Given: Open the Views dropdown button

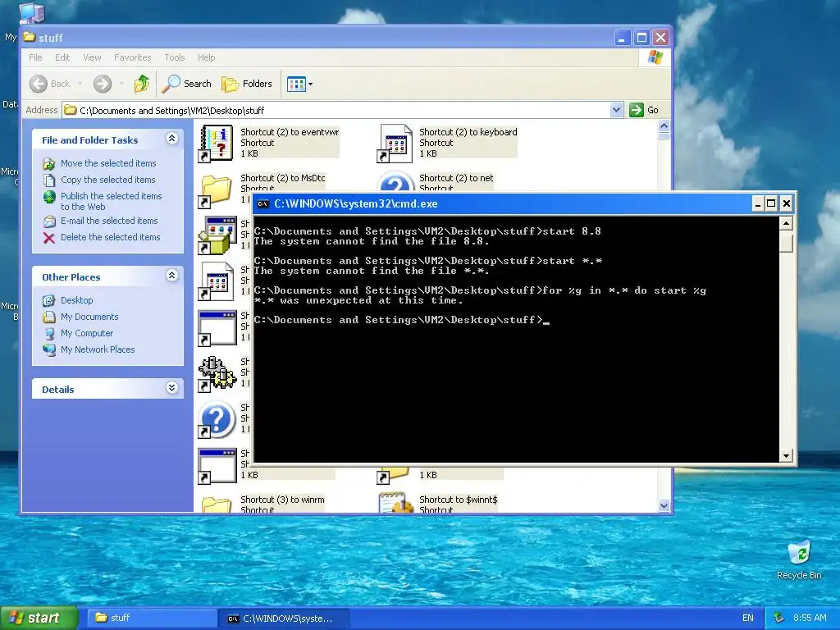Looking at the screenshot, I should pyautogui.click(x=299, y=84).
